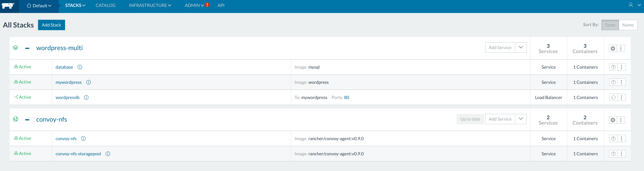Sort stacks by State

610,25
